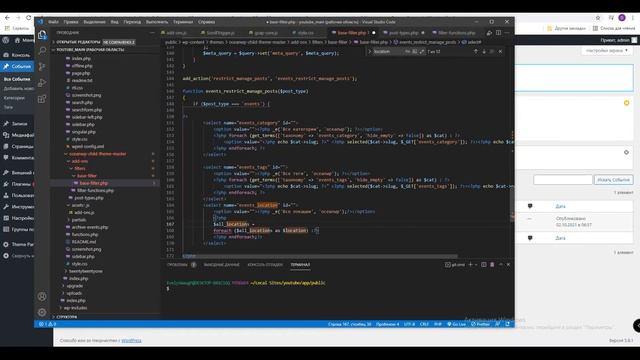Close the terminal panel
This screenshot has height=360, width=640.
509,264
